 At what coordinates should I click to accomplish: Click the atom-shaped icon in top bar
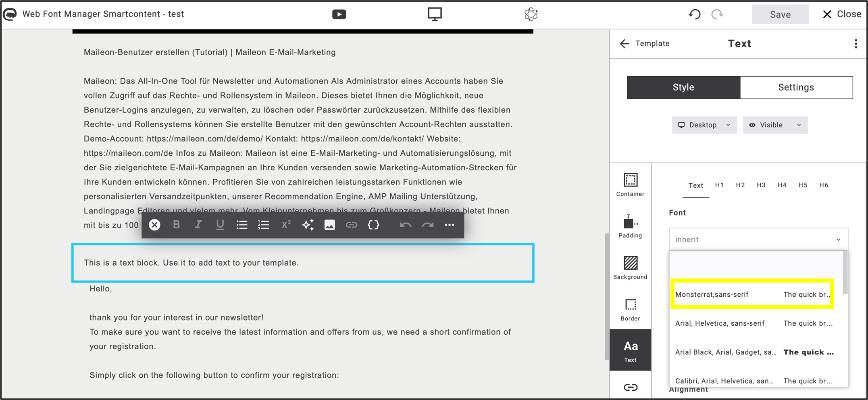pyautogui.click(x=531, y=15)
